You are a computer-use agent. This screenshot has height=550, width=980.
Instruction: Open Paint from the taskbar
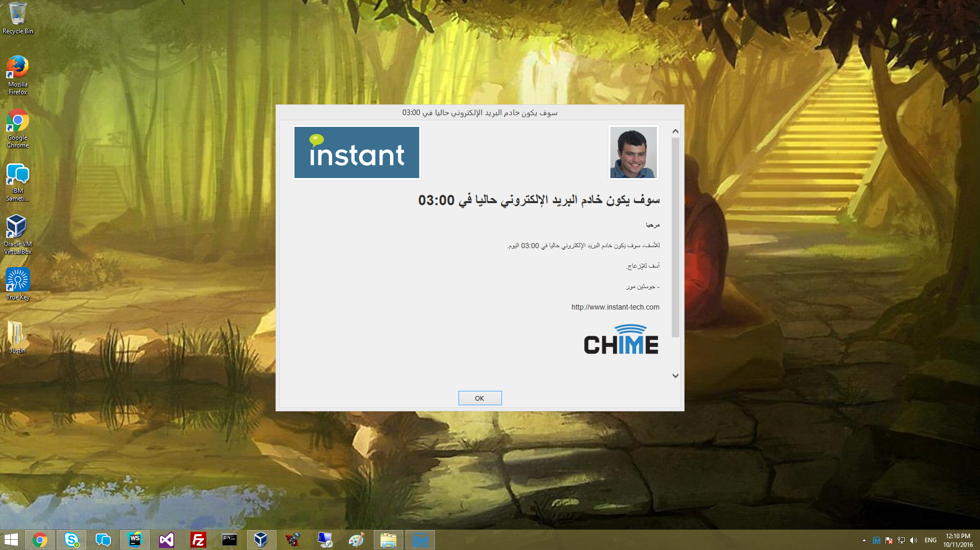[356, 540]
